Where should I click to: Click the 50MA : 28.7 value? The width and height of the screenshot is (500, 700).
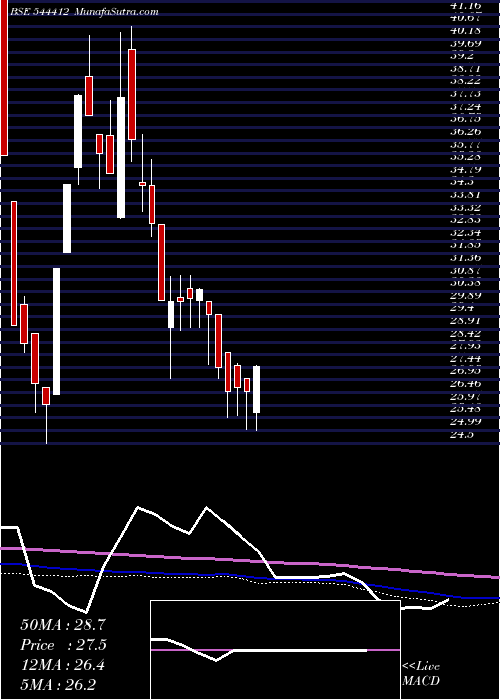click(63, 625)
